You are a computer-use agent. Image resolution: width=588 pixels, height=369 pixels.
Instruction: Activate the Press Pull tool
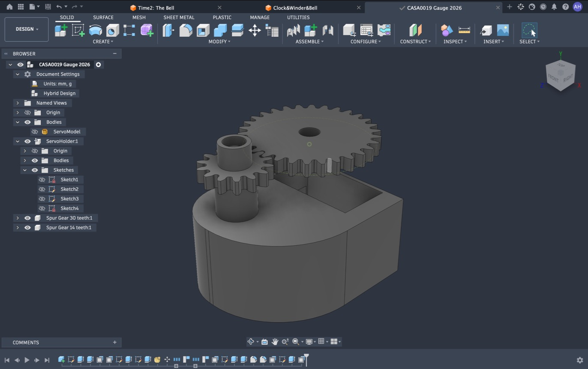coord(168,30)
